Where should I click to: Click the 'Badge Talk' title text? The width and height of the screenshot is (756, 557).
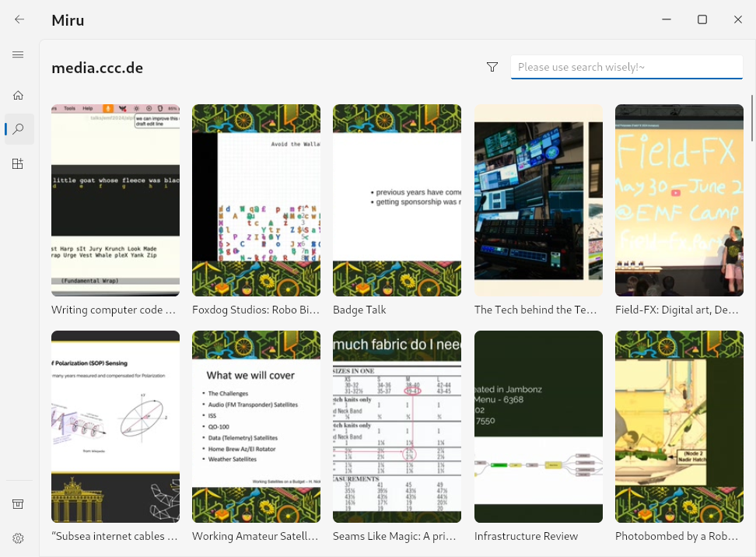359,310
